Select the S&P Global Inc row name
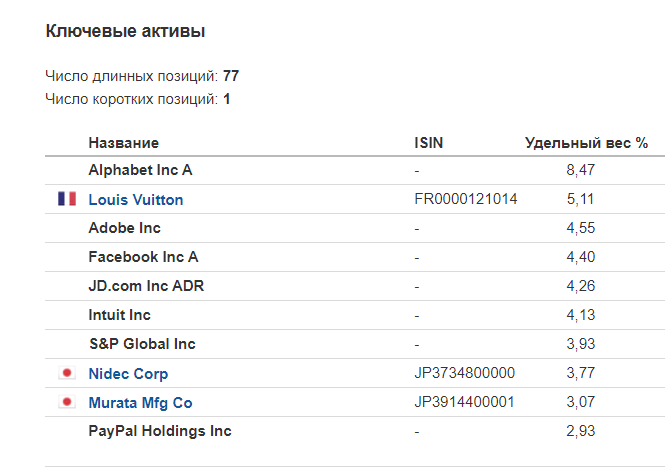The height and width of the screenshot is (470, 665). click(x=142, y=344)
